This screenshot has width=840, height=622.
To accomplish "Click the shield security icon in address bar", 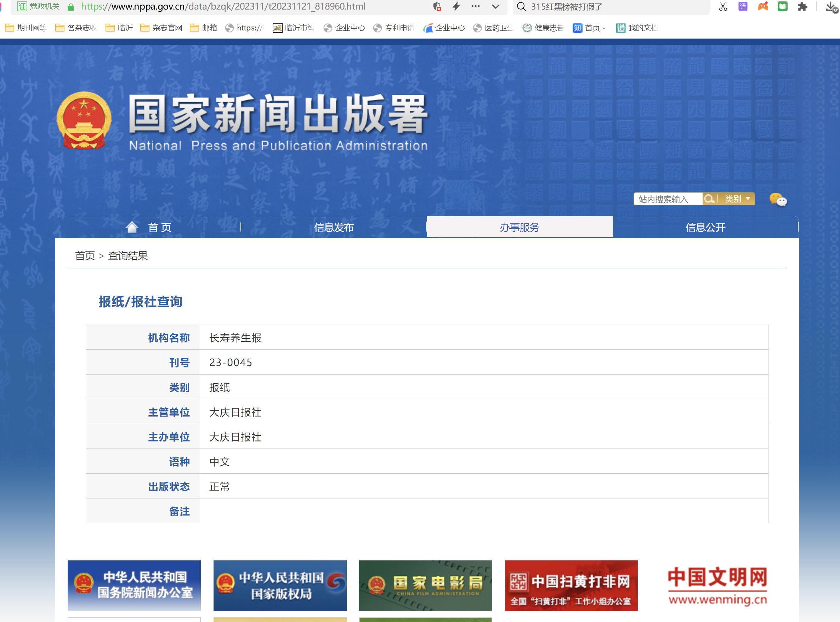I will pyautogui.click(x=437, y=6).
